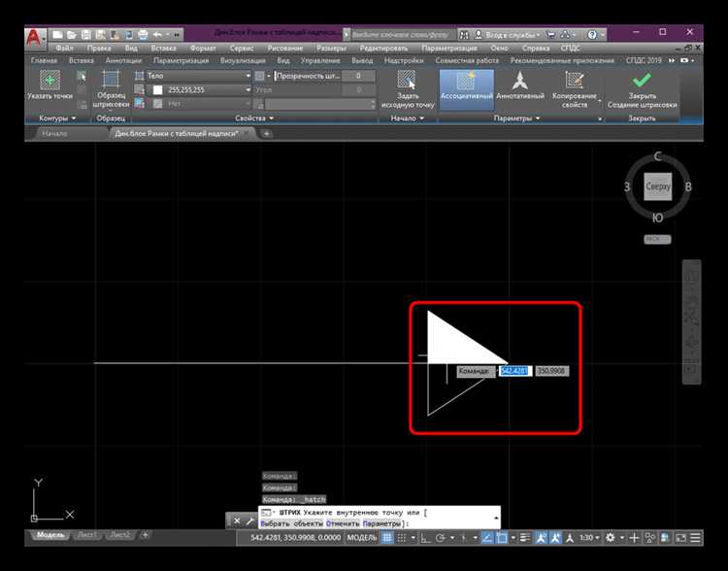728x571 pixels.
Task: Click МОДЕЛЬ button in status bar
Action: [362, 538]
